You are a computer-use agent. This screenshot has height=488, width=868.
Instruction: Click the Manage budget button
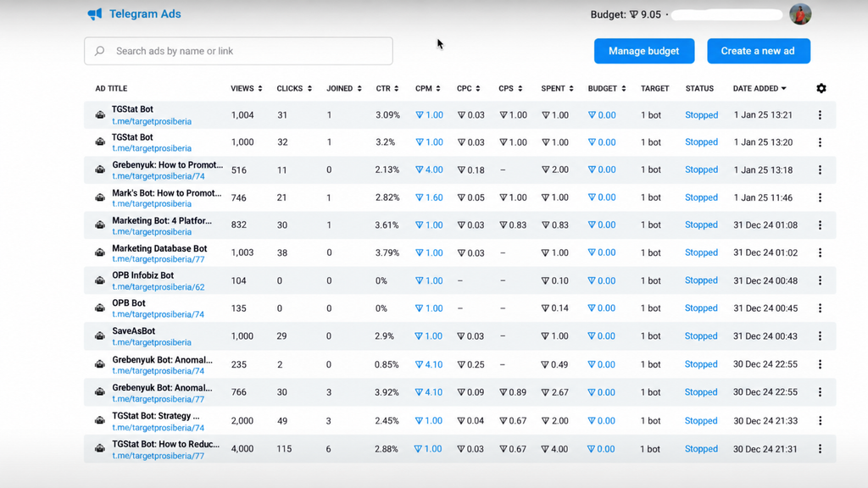click(x=644, y=51)
